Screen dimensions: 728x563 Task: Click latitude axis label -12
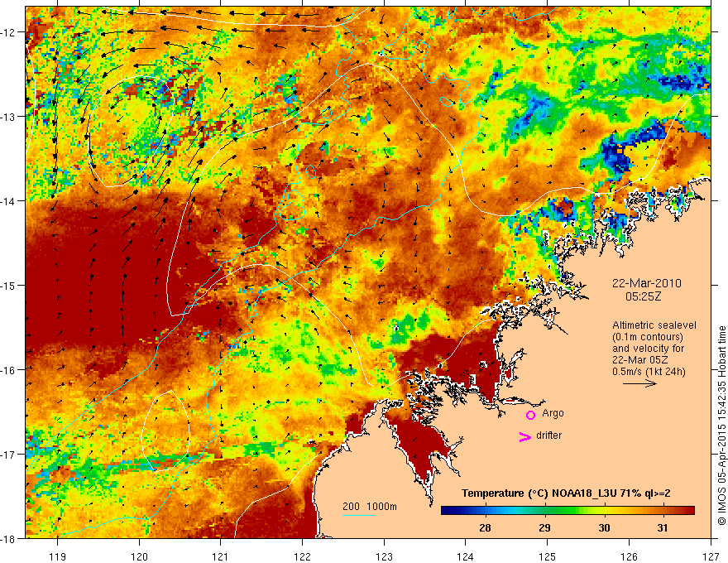(8, 32)
